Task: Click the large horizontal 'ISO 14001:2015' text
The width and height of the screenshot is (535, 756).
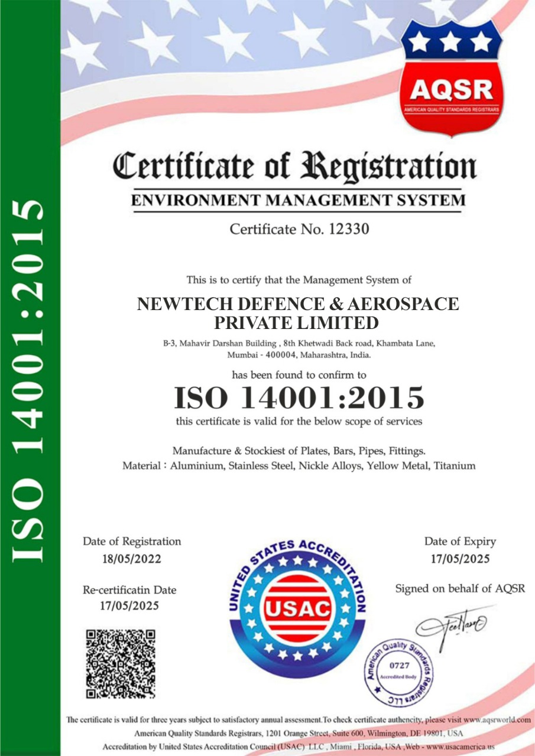Action: click(299, 397)
